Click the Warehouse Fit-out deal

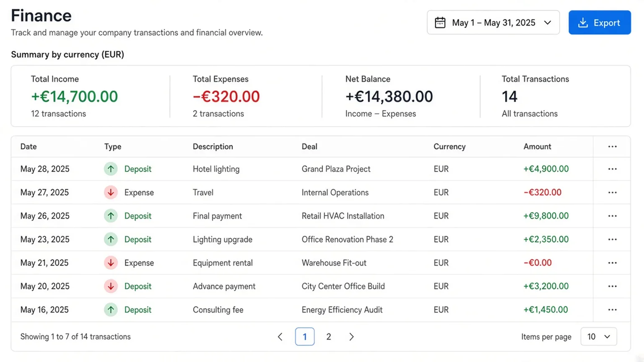334,263
